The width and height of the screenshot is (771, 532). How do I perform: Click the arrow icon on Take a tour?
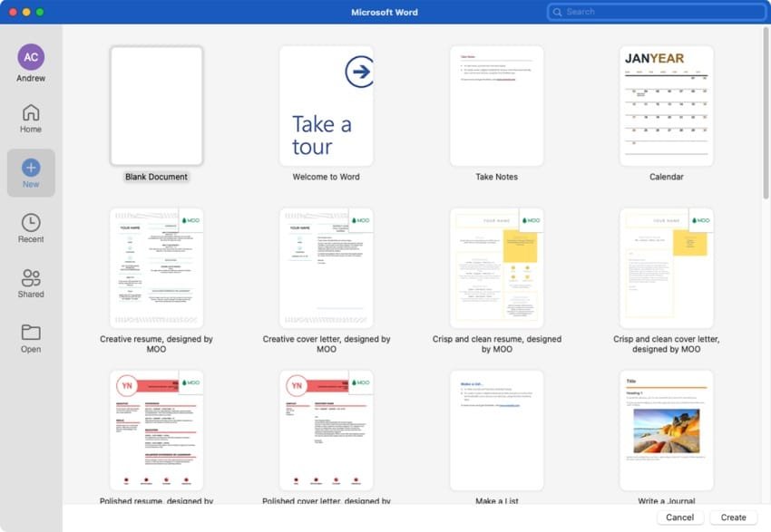[359, 73]
